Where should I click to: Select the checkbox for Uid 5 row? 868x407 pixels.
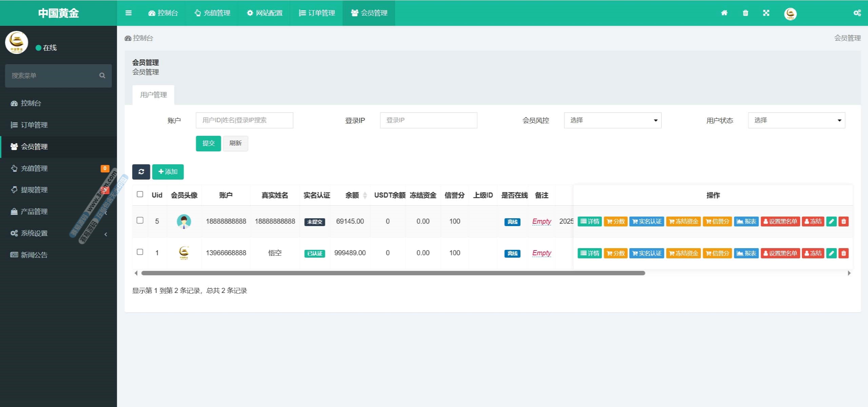coord(140,220)
